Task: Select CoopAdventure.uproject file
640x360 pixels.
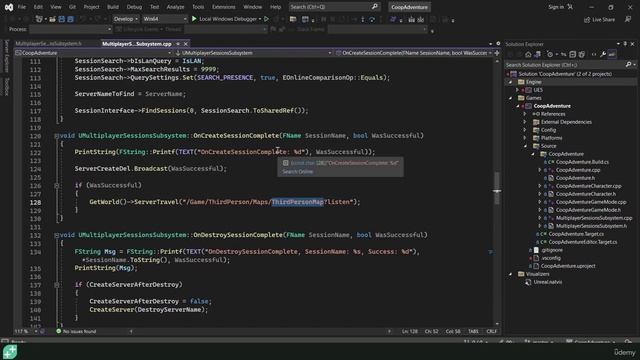Action: (x=568, y=266)
